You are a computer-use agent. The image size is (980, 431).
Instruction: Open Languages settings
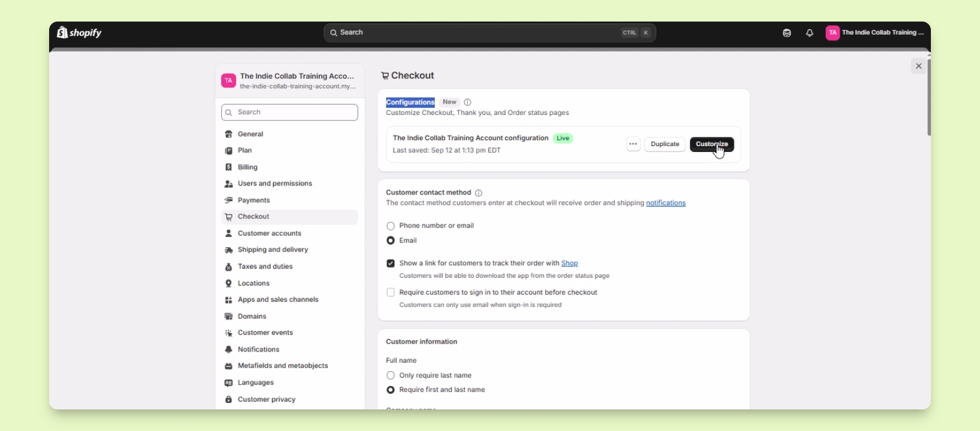[289, 383]
